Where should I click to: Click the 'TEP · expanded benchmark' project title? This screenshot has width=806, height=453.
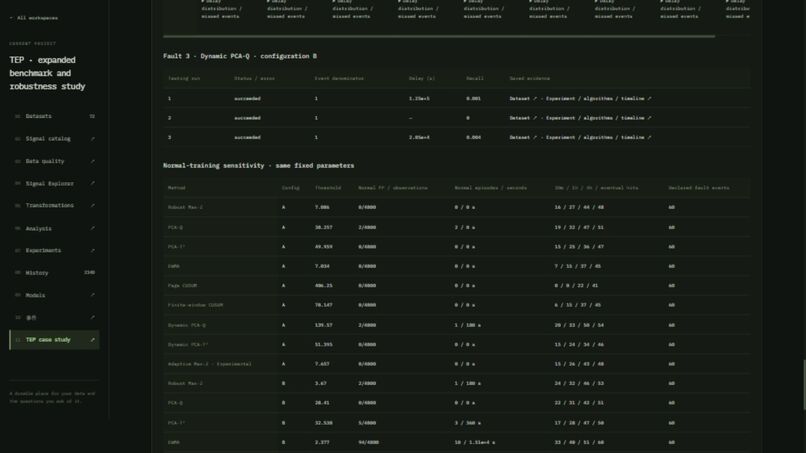tap(47, 73)
